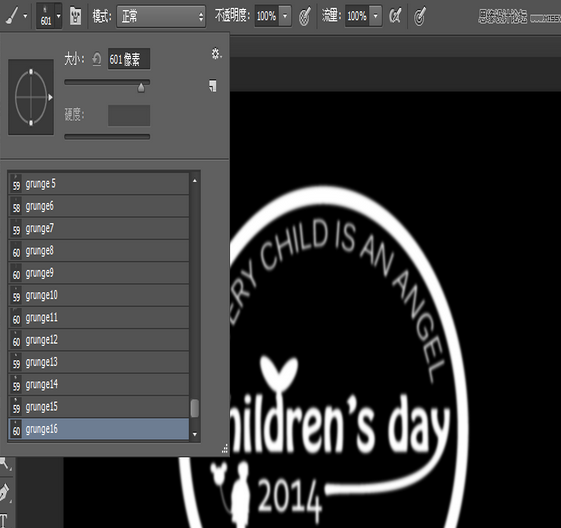Select the Type tool in left toolbar

click(3, 520)
